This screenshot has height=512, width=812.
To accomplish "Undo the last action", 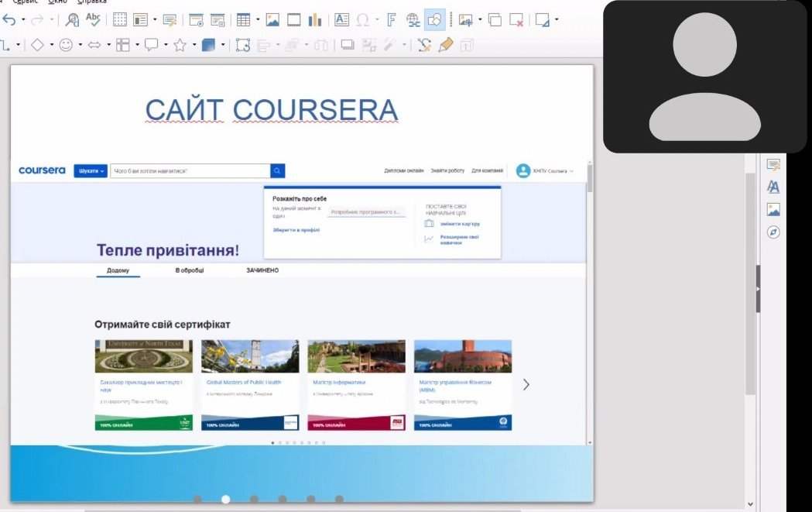I will click(x=9, y=19).
